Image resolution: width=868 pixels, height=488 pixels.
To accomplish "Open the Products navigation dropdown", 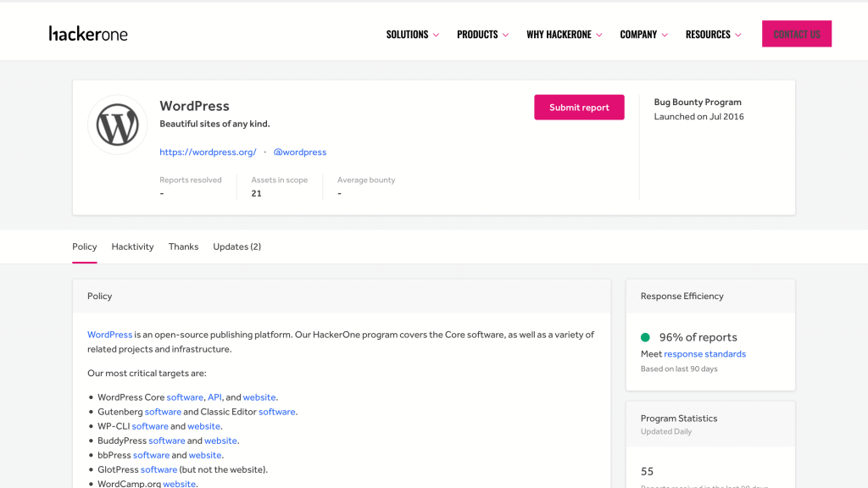I will point(482,35).
